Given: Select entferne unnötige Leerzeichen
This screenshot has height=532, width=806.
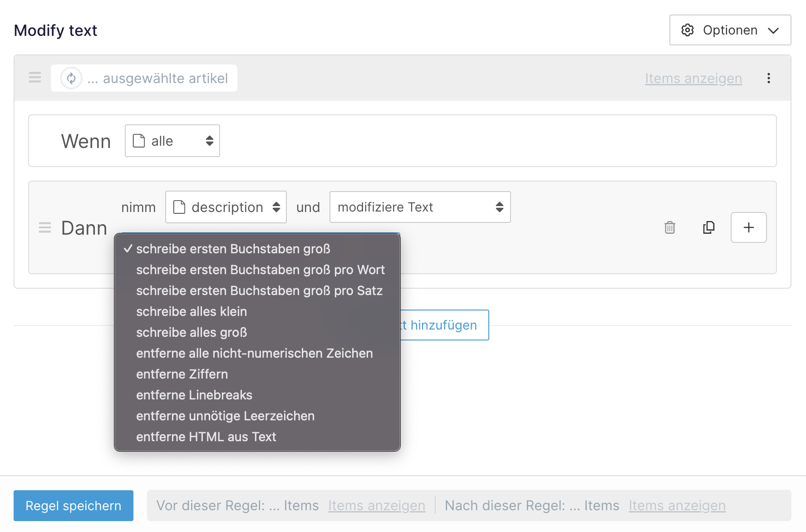Looking at the screenshot, I should tap(257, 416).
